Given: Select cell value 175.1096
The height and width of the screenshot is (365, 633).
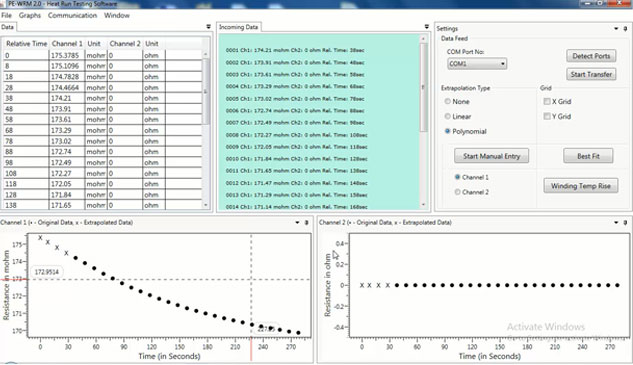Looking at the screenshot, I should click(67, 66).
